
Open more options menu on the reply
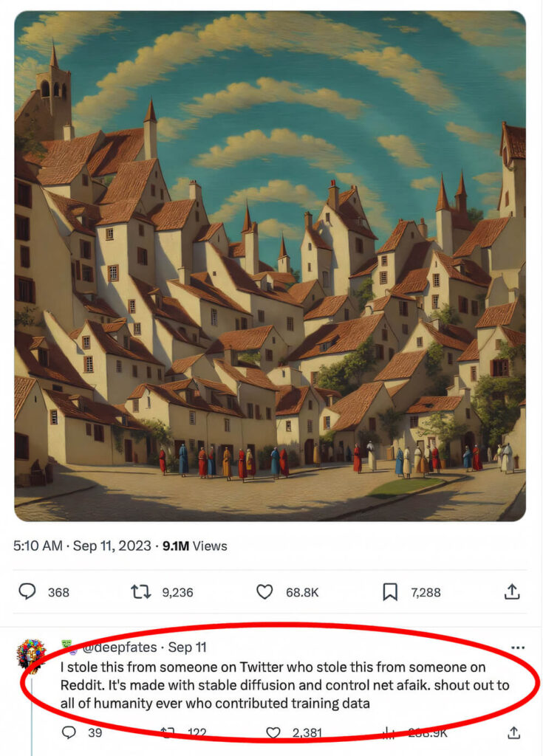(x=518, y=647)
